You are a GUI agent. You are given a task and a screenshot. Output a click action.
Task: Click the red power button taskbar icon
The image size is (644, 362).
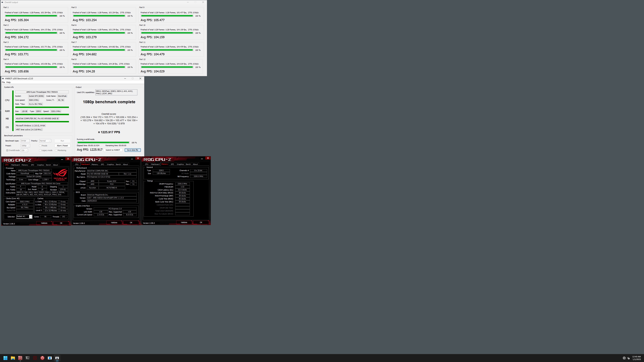[x=42, y=358]
